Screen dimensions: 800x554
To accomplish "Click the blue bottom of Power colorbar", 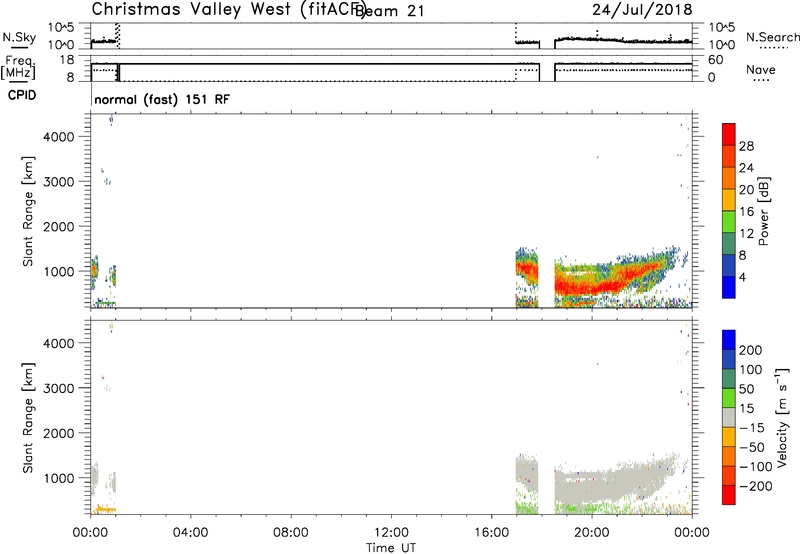I will [729, 287].
